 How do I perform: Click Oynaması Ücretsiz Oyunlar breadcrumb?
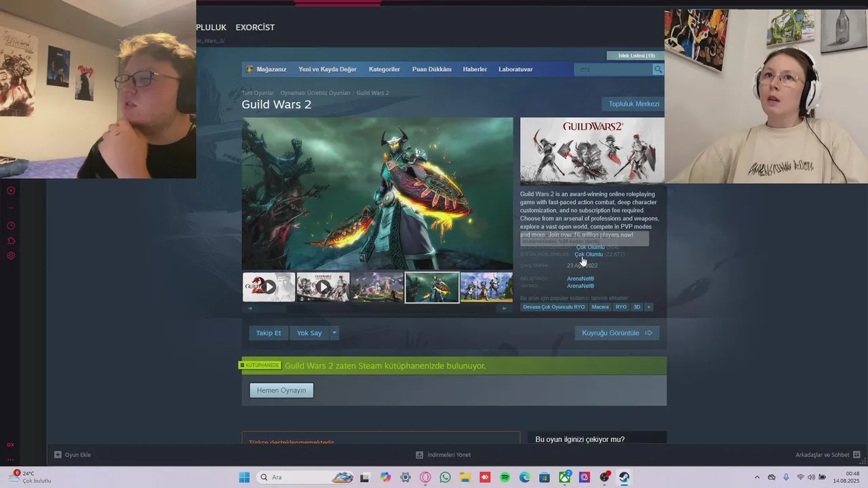[315, 93]
